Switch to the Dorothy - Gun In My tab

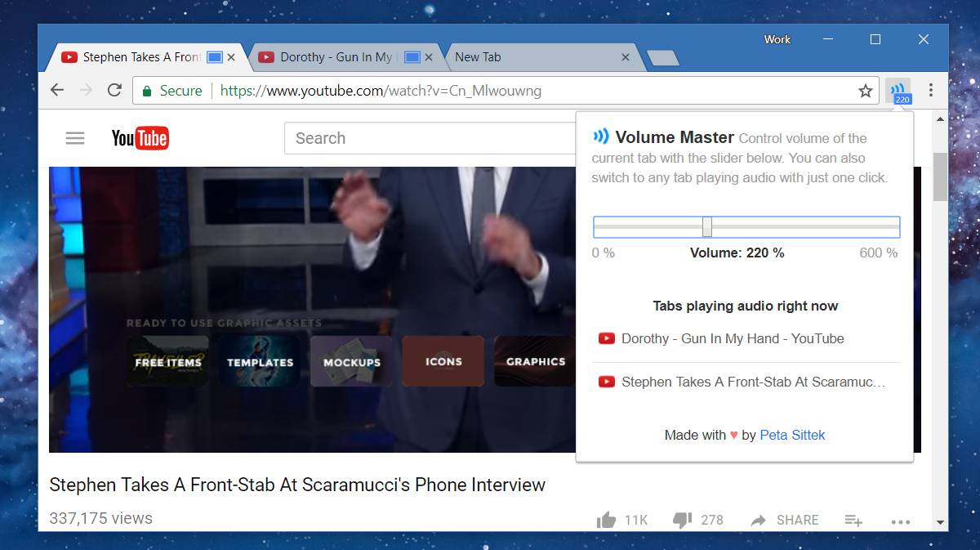pyautogui.click(x=335, y=57)
